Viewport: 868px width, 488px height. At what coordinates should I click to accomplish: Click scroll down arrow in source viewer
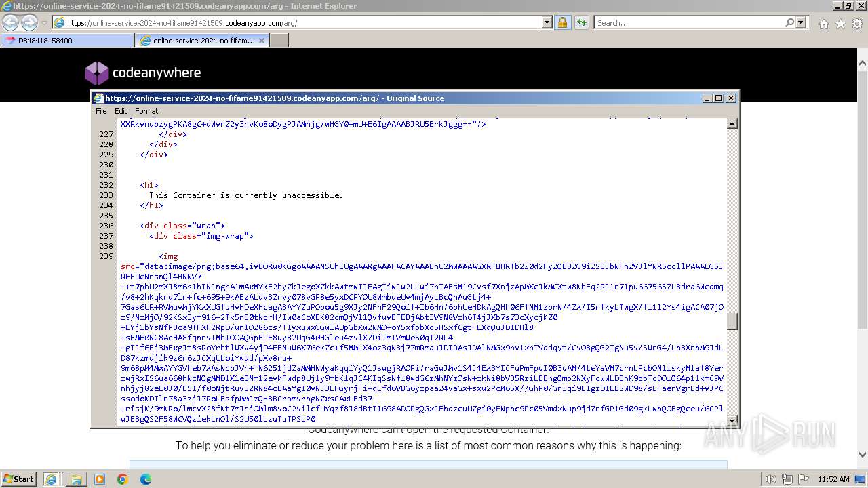point(732,420)
